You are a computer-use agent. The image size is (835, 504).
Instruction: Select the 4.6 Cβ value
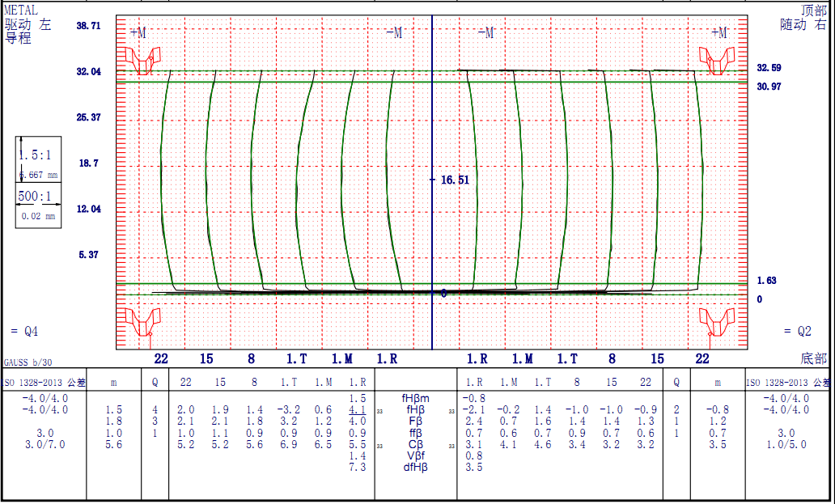point(543,444)
